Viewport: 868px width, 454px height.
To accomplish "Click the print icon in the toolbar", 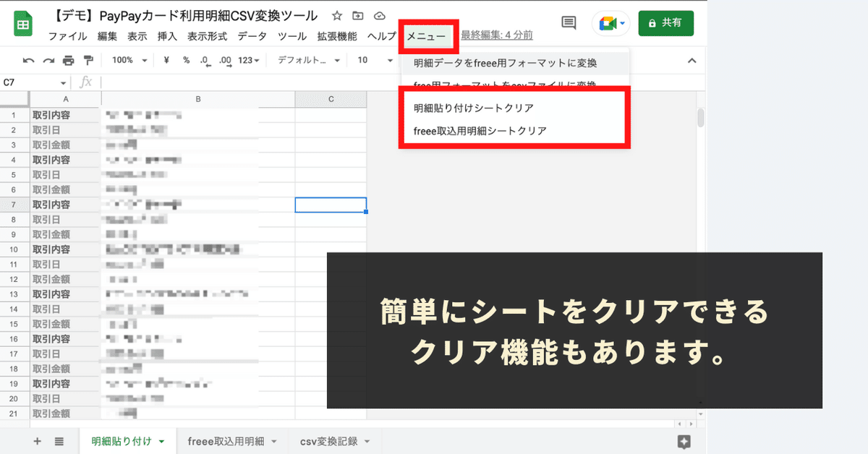I will click(x=68, y=59).
